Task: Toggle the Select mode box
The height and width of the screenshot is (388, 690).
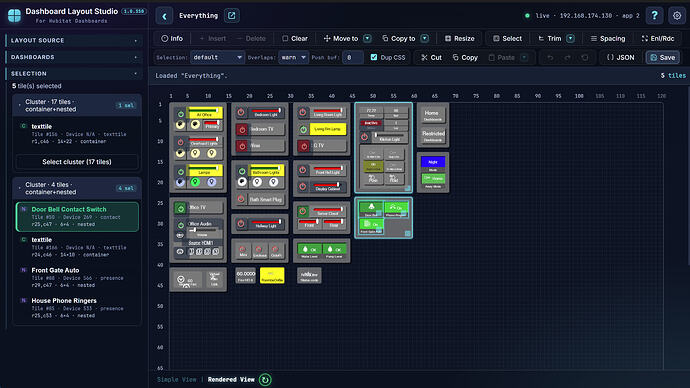Action: pos(507,39)
